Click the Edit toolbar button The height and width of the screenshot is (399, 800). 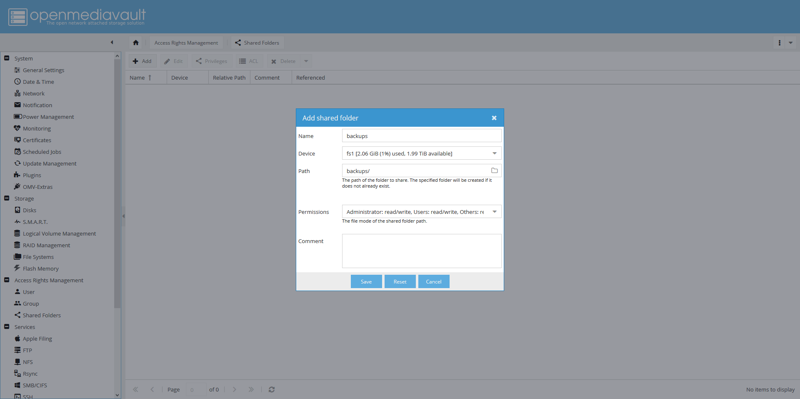point(173,61)
